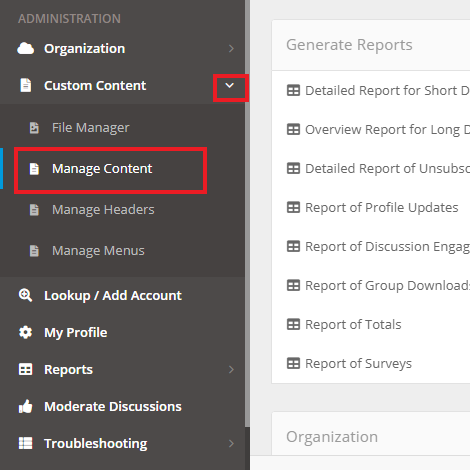Expand the Organization submenu arrow

point(231,49)
